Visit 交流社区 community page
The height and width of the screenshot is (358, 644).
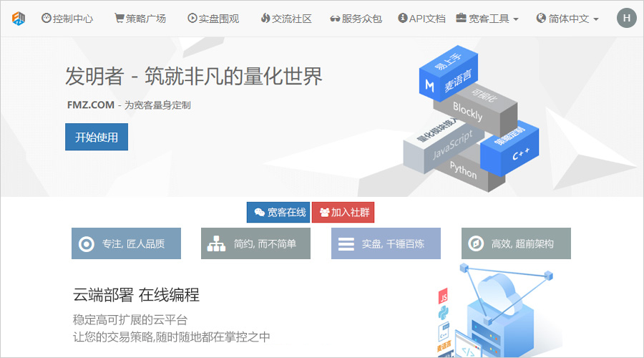286,19
